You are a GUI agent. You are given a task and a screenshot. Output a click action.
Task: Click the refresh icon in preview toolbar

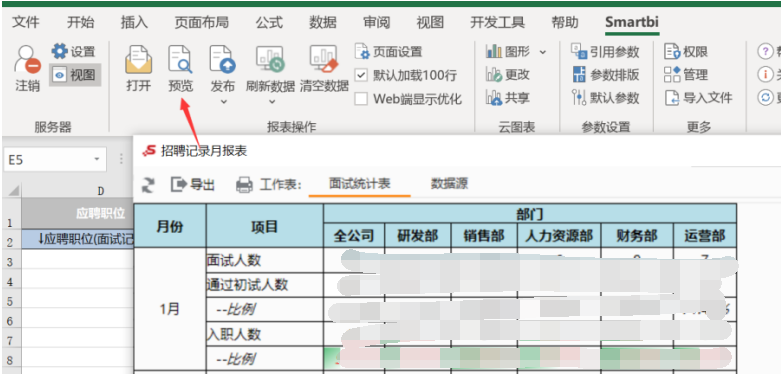pyautogui.click(x=148, y=185)
